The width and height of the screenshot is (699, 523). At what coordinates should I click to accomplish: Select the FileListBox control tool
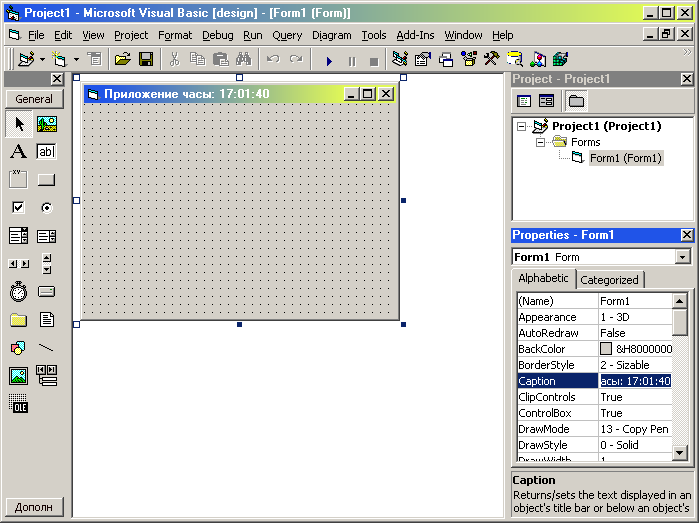(x=47, y=320)
